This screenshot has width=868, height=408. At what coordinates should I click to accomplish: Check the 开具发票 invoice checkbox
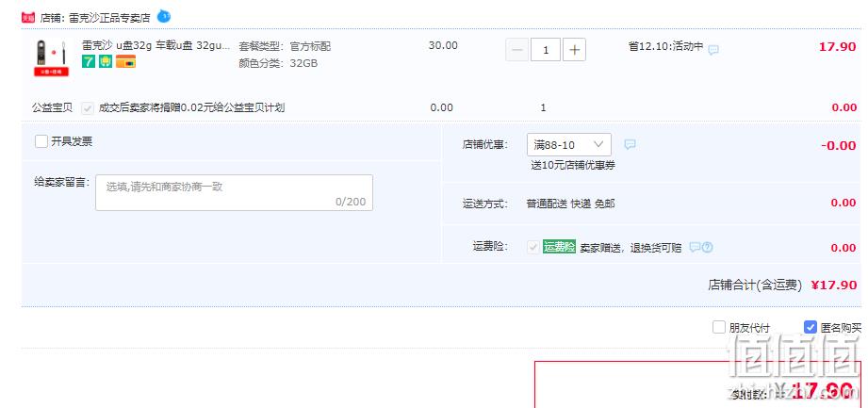[x=41, y=141]
